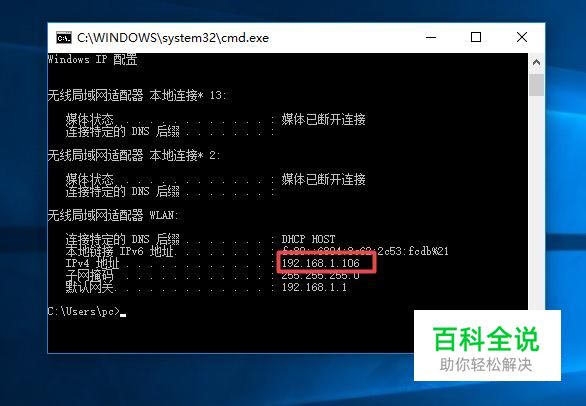This screenshot has width=586, height=406.
Task: Click the 百科全说 watermark logo
Action: 486,339
